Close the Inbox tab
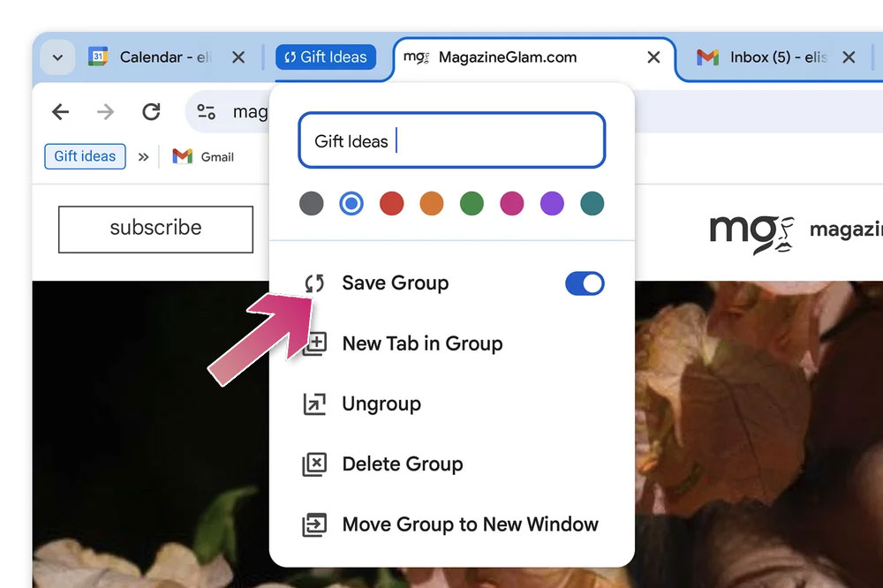This screenshot has height=588, width=883. point(849,57)
